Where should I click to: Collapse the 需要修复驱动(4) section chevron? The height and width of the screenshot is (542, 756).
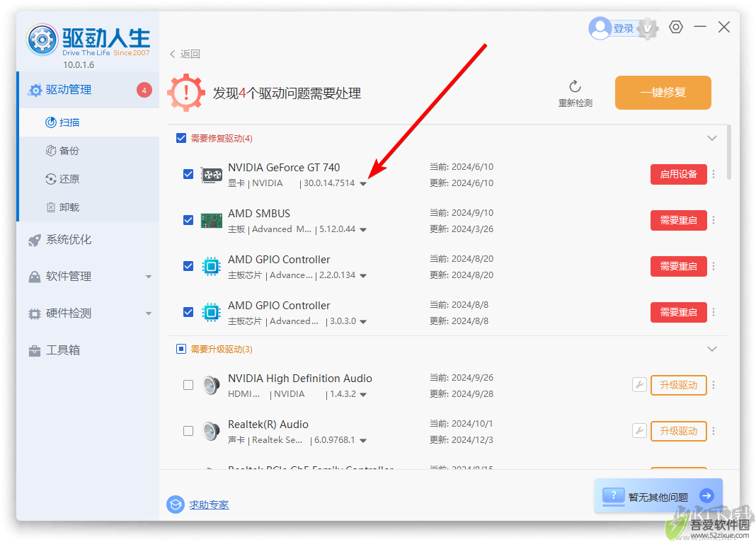pos(711,138)
